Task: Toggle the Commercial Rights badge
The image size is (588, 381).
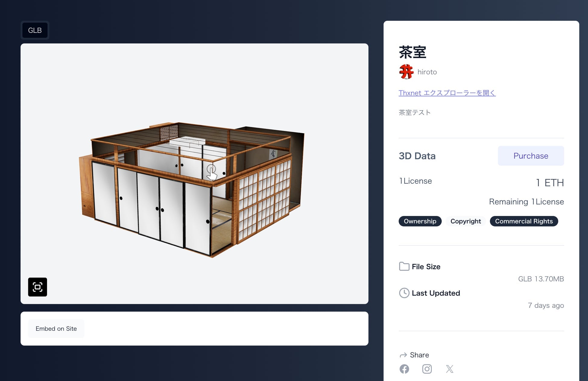Action: [524, 221]
